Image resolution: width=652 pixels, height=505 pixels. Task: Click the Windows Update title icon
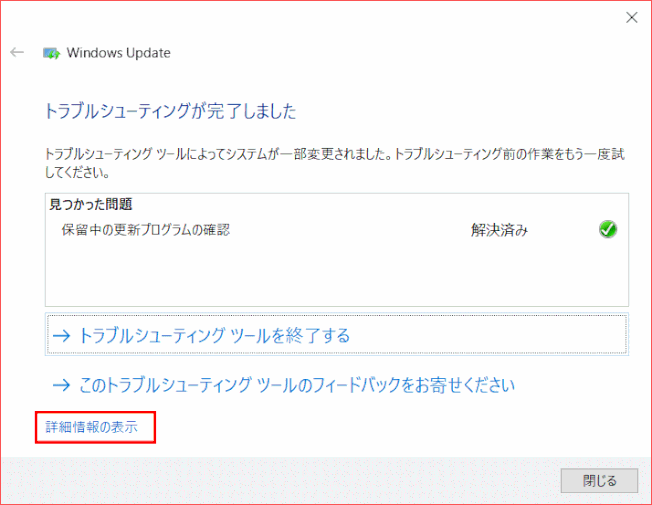pos(51,53)
